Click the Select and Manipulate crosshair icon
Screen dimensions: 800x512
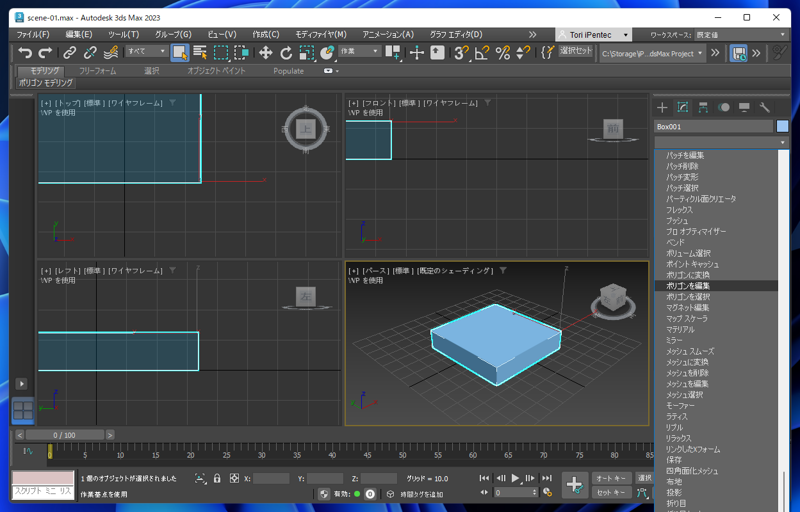pos(417,52)
